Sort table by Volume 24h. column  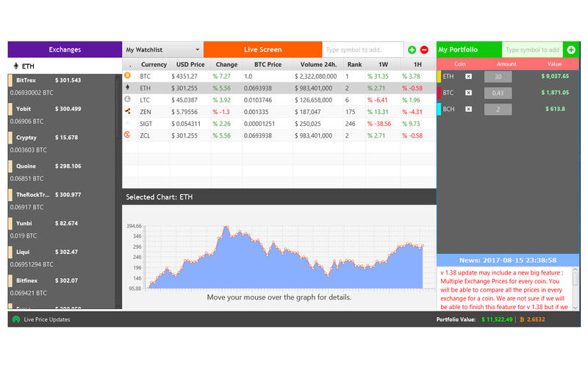[318, 65]
